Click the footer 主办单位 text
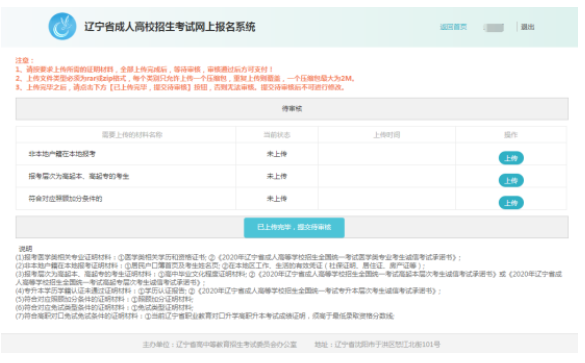The height and width of the screenshot is (363, 585). pos(220,344)
